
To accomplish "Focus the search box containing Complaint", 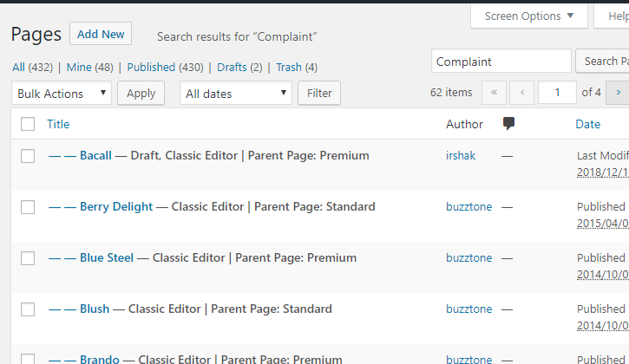I will (501, 62).
